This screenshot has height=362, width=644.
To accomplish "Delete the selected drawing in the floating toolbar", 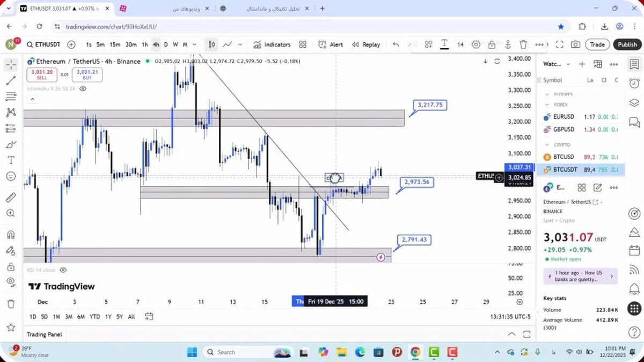I will click(x=523, y=45).
